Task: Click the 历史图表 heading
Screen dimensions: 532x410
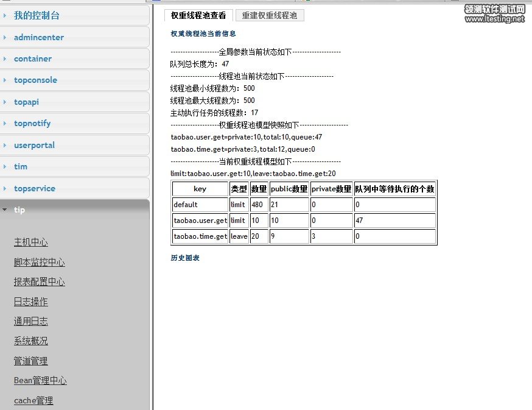Action: tap(185, 258)
